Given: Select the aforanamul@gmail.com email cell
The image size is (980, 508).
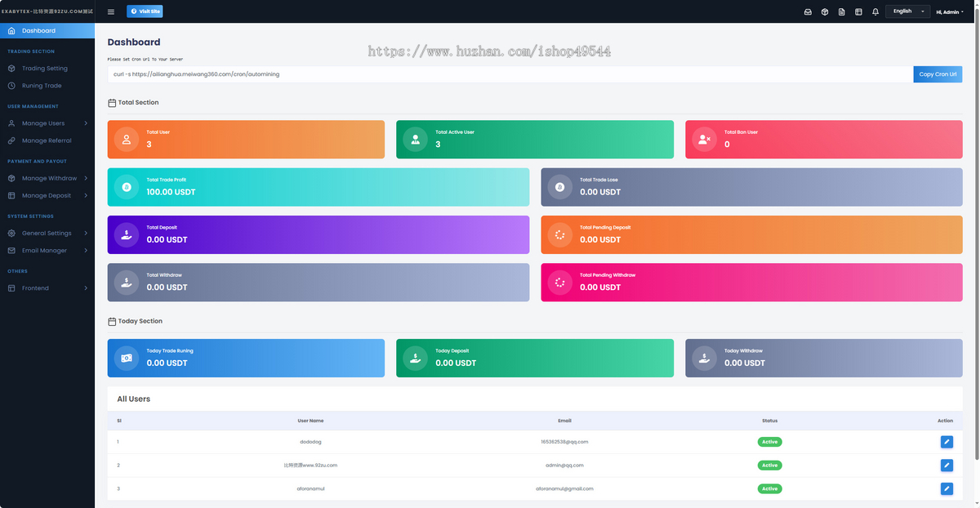Looking at the screenshot, I should 564,488.
